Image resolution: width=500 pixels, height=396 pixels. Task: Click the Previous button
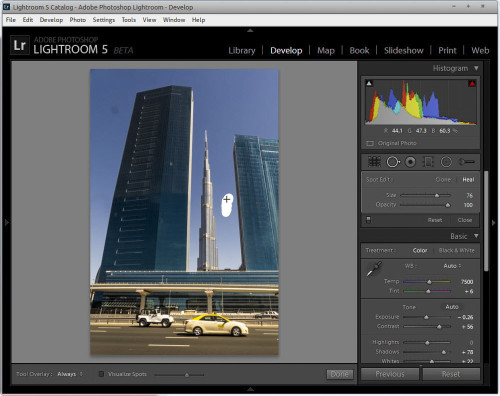coord(390,374)
